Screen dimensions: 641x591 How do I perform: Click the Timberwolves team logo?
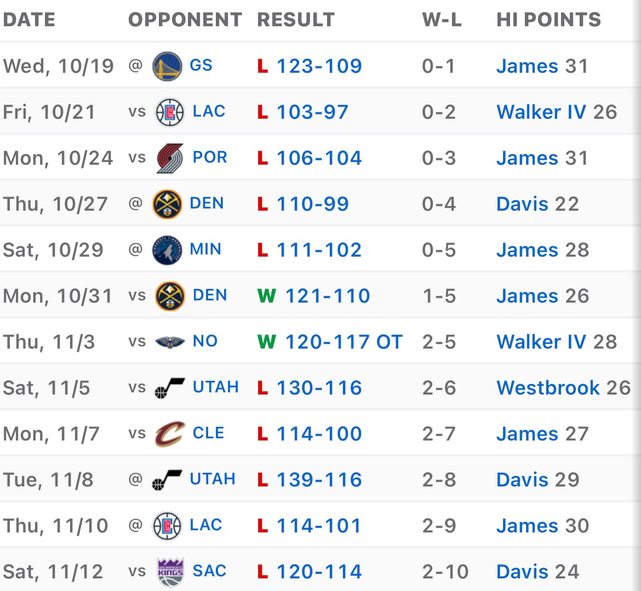coord(167,250)
